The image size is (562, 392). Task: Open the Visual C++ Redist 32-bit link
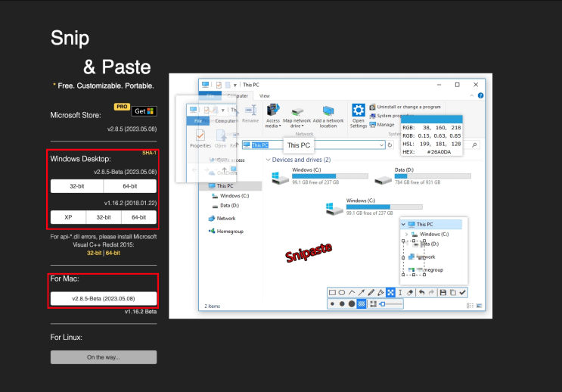click(x=95, y=253)
